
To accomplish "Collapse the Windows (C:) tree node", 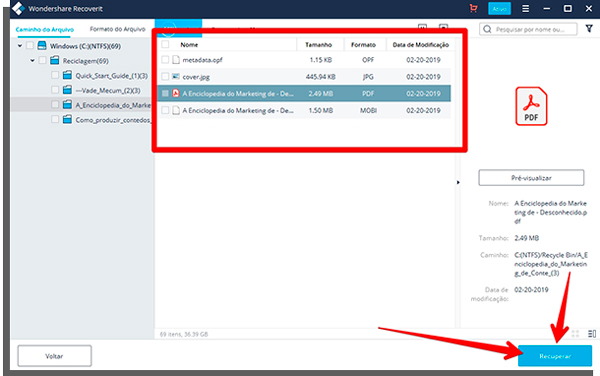I will [x=20, y=46].
